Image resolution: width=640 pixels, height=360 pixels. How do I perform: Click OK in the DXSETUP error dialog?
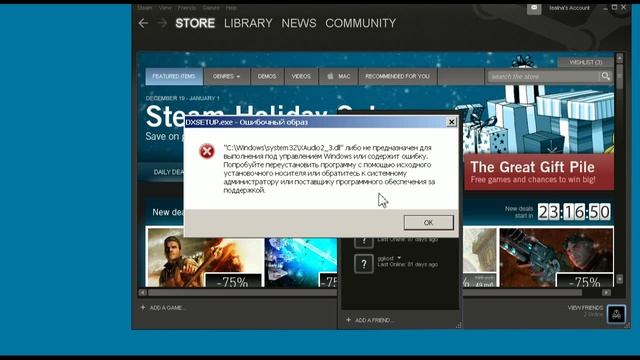(x=429, y=222)
